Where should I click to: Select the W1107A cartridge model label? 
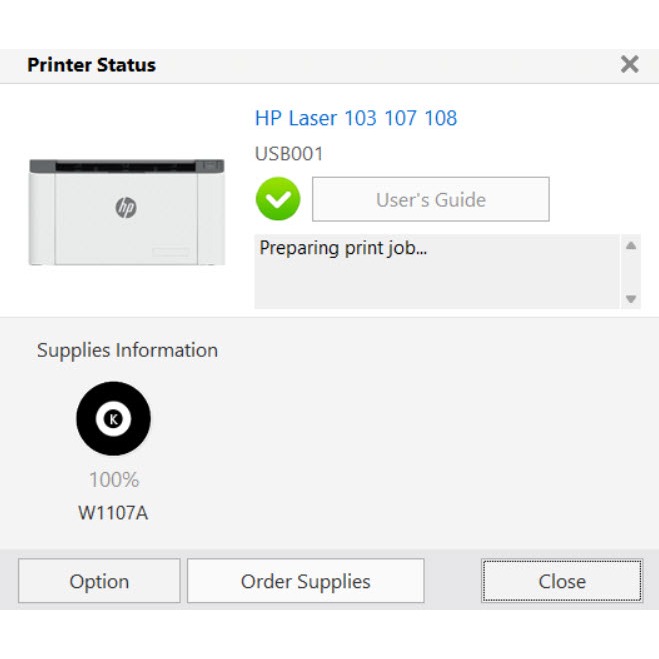click(x=113, y=513)
